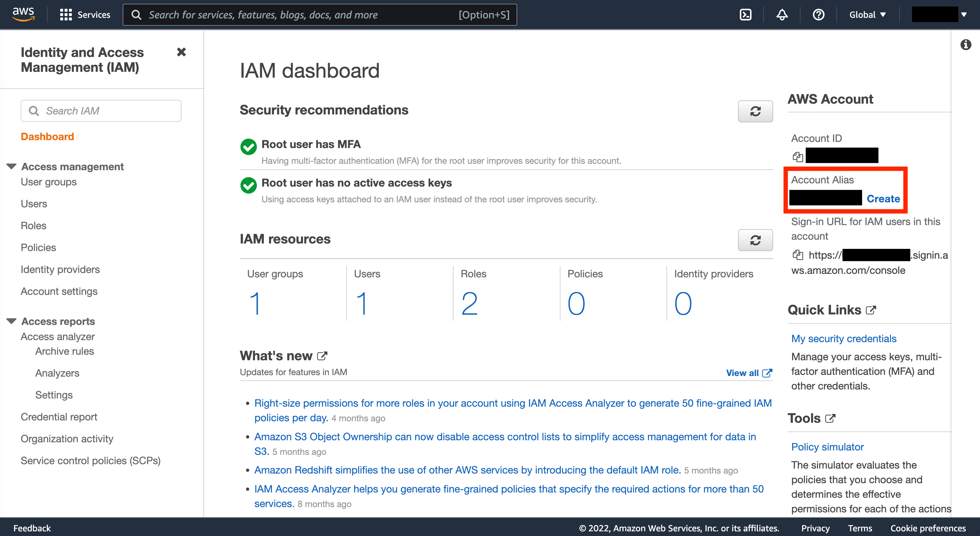Click the Security recommendations heading
Image resolution: width=980 pixels, height=536 pixels.
coord(324,110)
